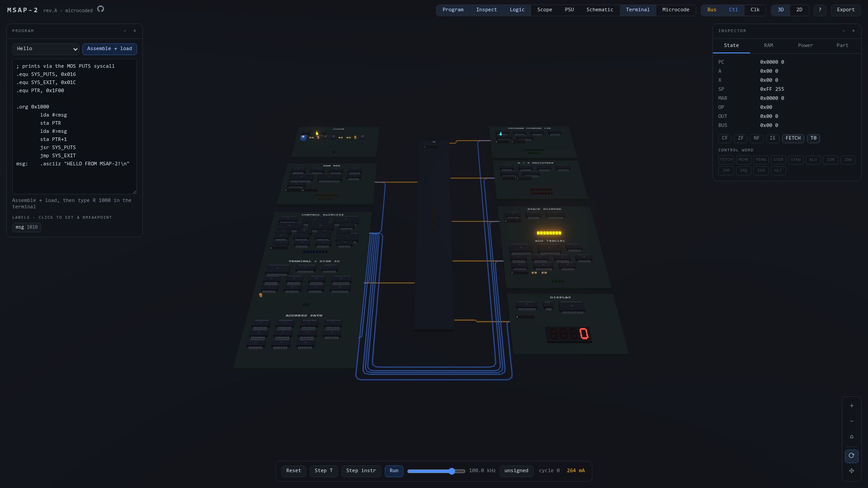Set breakpoint on msg 1010 label
Image resolution: width=868 pixels, height=488 pixels.
[x=27, y=227]
